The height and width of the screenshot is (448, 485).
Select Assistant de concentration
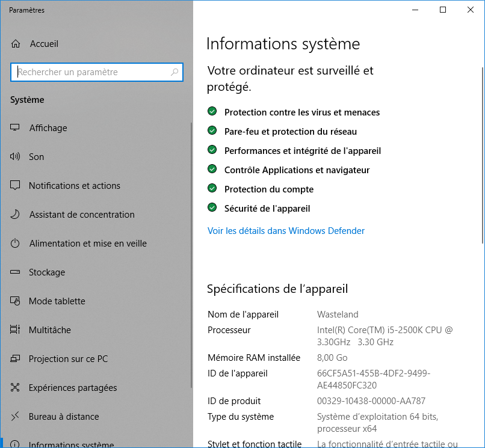click(96, 214)
